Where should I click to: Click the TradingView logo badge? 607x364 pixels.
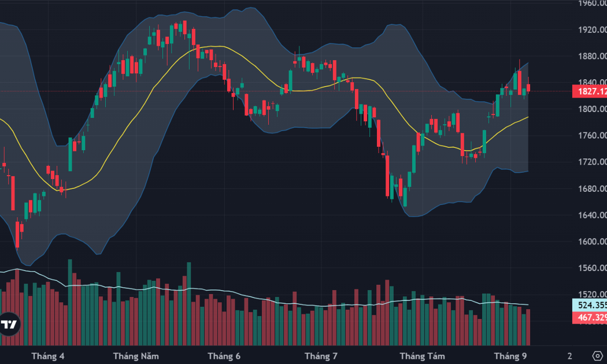click(x=9, y=324)
